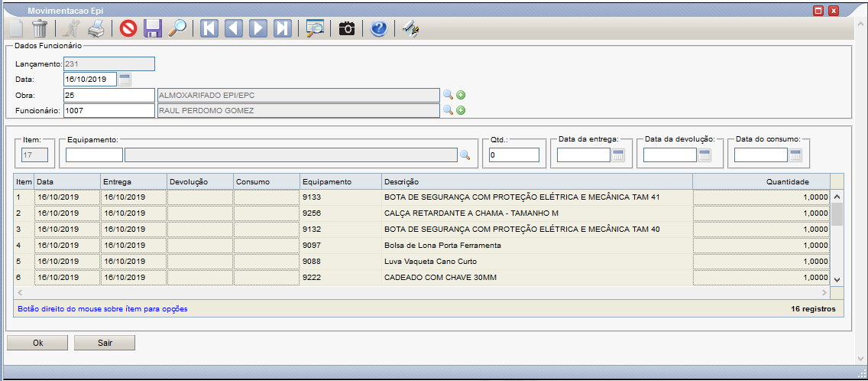Viewport: 868px width, 381px height.
Task: Click the camera snapshot icon
Action: pyautogui.click(x=347, y=28)
